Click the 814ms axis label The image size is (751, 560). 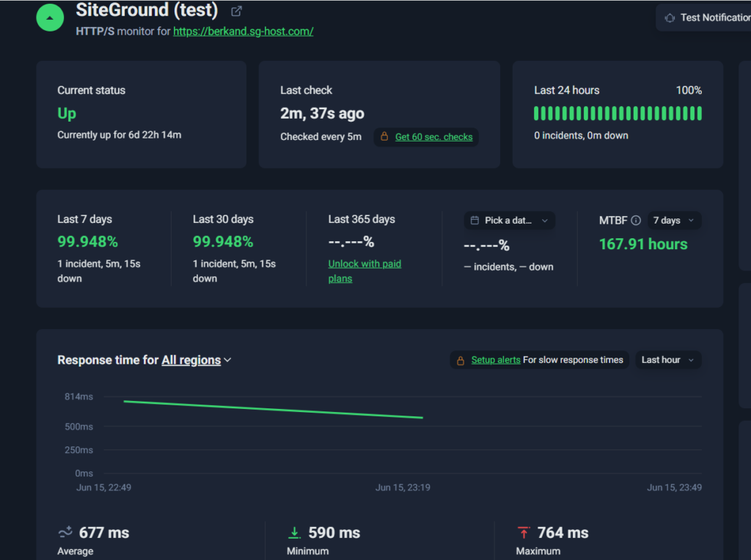(79, 397)
